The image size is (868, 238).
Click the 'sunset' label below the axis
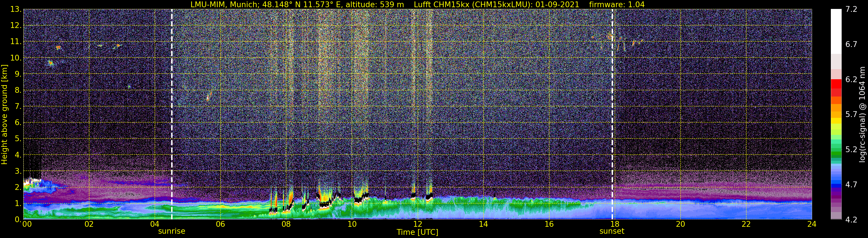(x=612, y=231)
